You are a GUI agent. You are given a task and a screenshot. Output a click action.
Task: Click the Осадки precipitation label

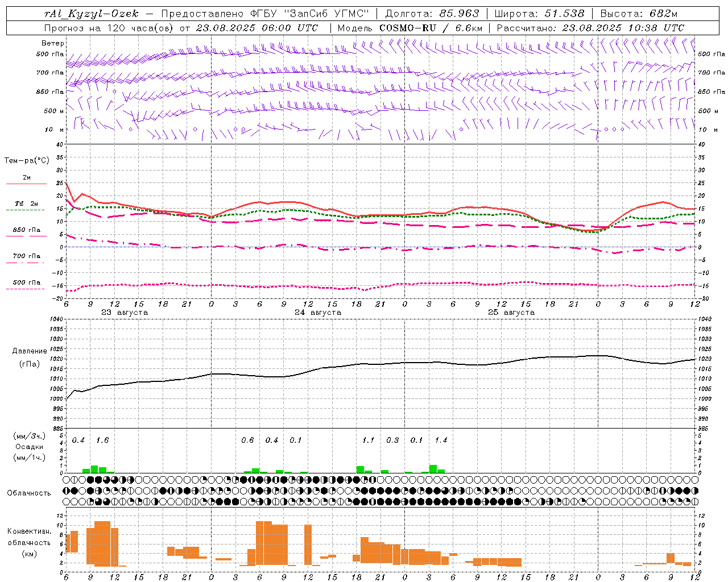coord(30,447)
